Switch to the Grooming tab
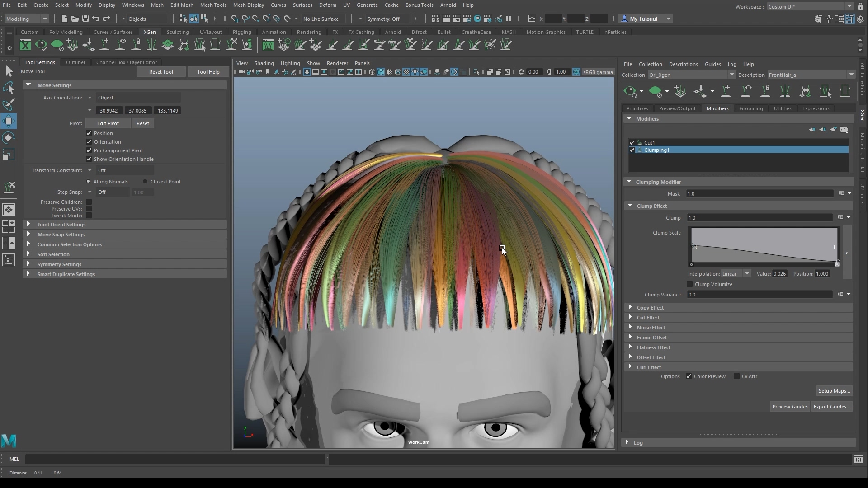This screenshot has height=488, width=868. click(x=751, y=108)
